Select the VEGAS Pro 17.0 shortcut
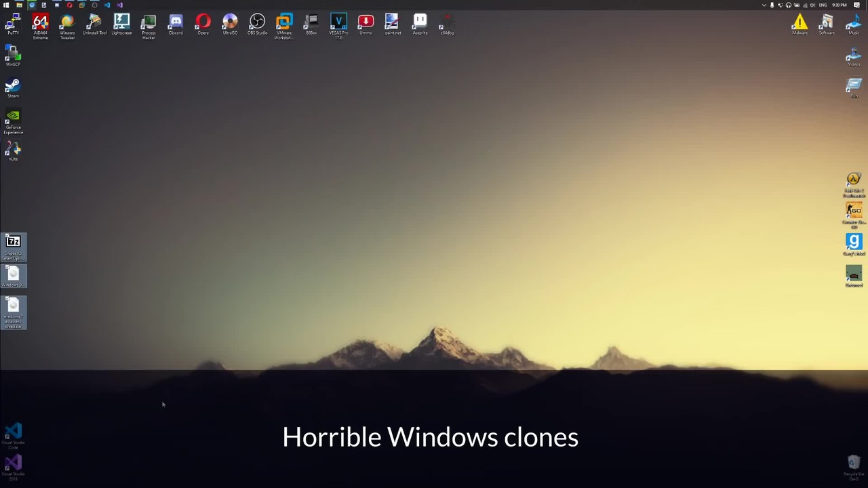Image resolution: width=868 pixels, height=488 pixels. tap(338, 23)
